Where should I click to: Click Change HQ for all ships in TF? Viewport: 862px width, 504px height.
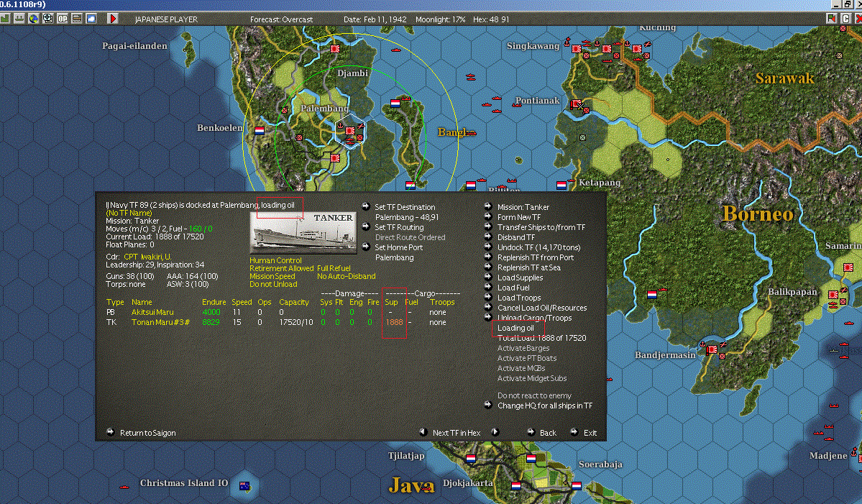[545, 406]
